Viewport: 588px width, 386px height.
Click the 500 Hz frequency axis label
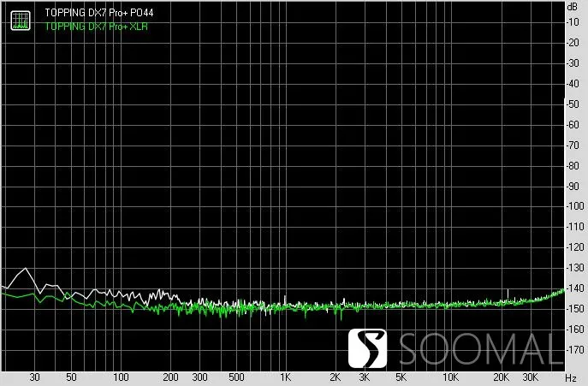pyautogui.click(x=236, y=377)
